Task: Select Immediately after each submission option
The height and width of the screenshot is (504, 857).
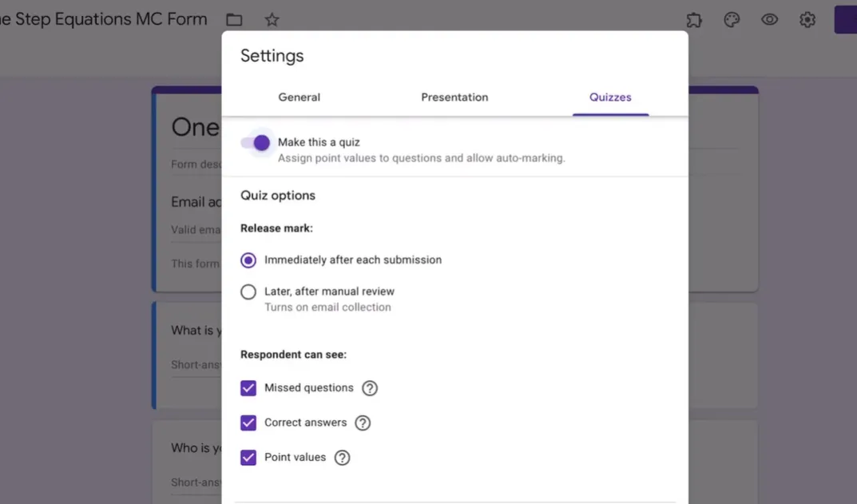Action: 248,260
